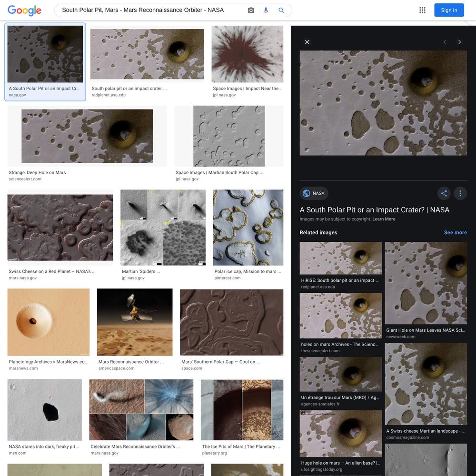Open redplanet.asu.edu 'South polar pit' result image
The image size is (476, 476).
pyautogui.click(x=147, y=54)
